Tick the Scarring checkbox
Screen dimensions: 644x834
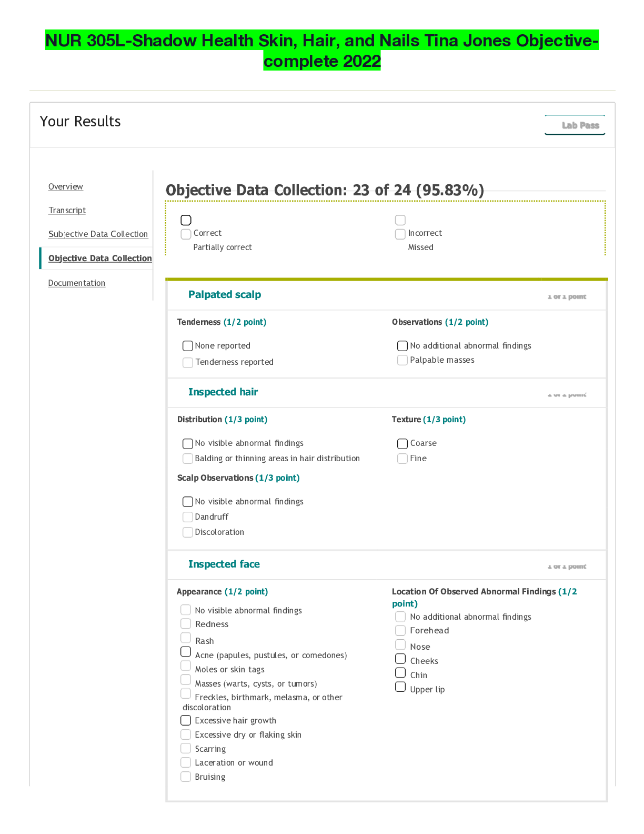pyautogui.click(x=186, y=748)
